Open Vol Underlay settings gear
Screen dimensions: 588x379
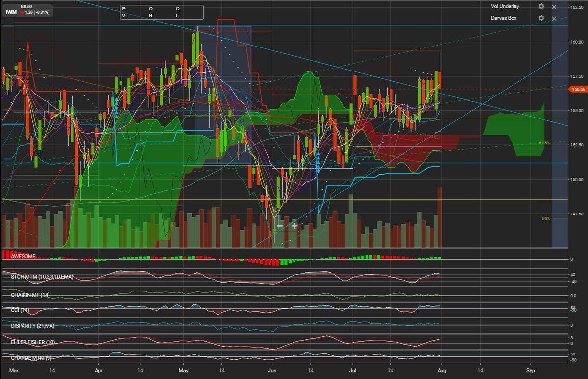(541, 7)
